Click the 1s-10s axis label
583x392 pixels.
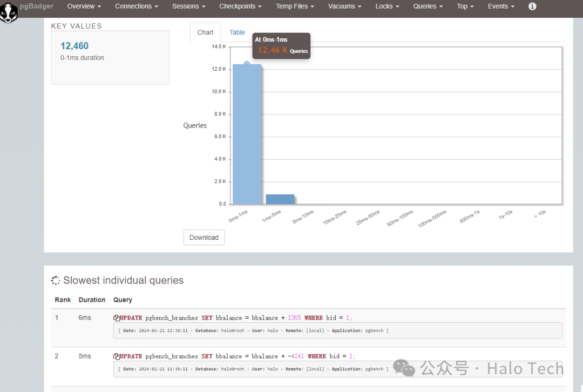(505, 214)
